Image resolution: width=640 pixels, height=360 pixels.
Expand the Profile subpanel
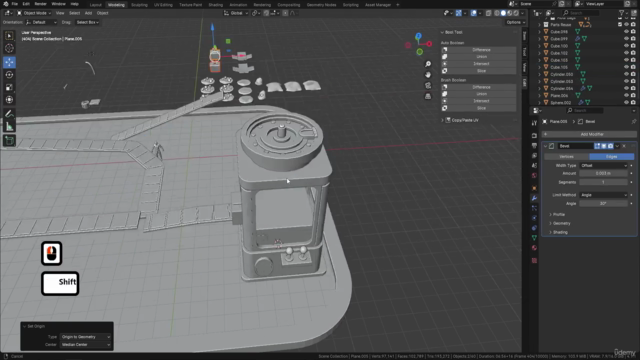click(x=557, y=214)
